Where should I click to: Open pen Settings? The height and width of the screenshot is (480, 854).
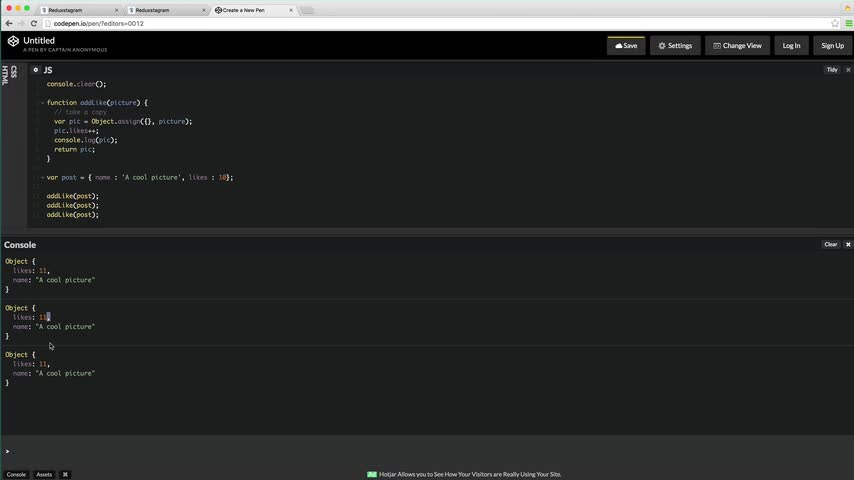click(675, 46)
